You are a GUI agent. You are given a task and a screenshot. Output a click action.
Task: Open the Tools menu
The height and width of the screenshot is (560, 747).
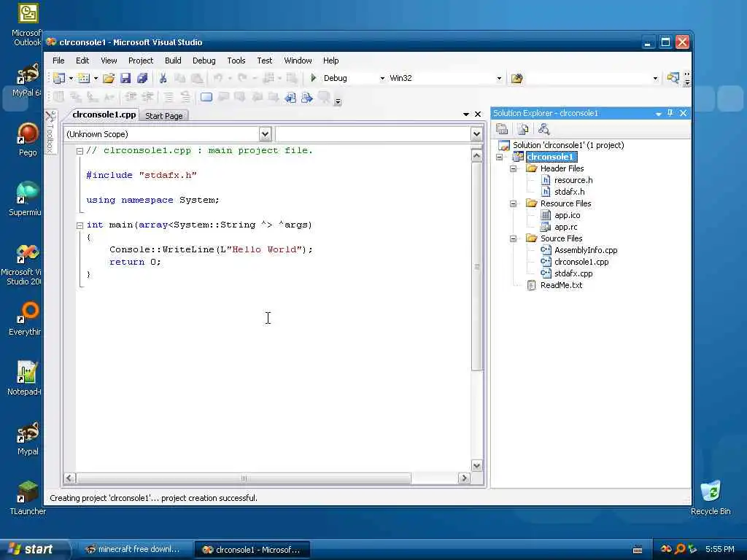click(236, 61)
